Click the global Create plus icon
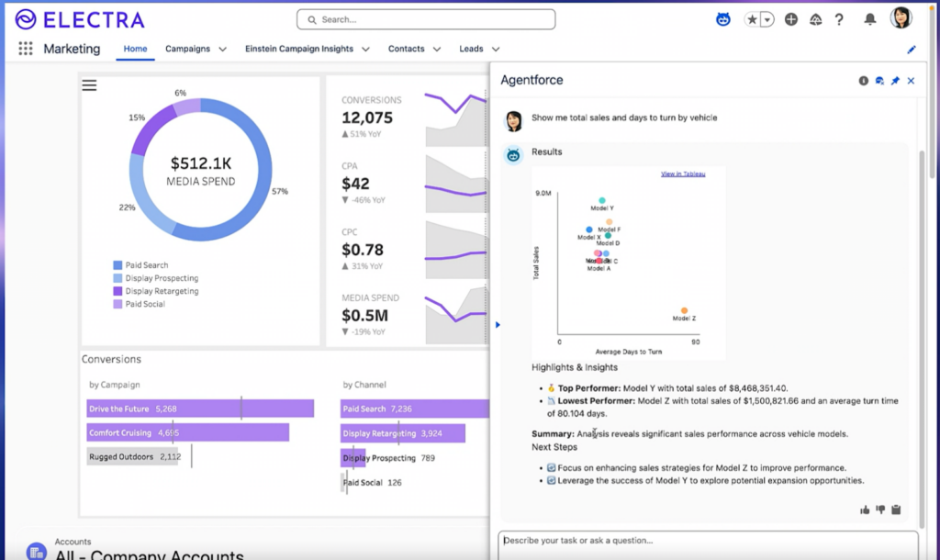Viewport: 940px width, 560px height. (x=791, y=19)
